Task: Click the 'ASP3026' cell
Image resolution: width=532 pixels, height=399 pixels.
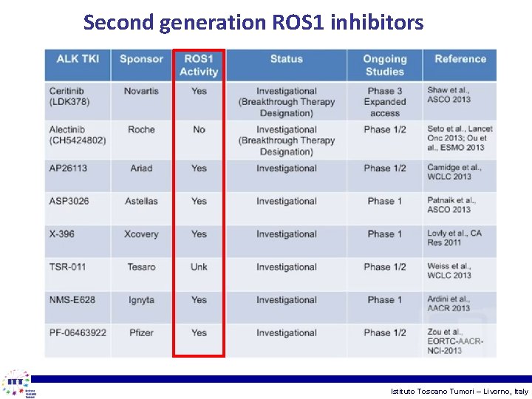Action: tap(78, 208)
